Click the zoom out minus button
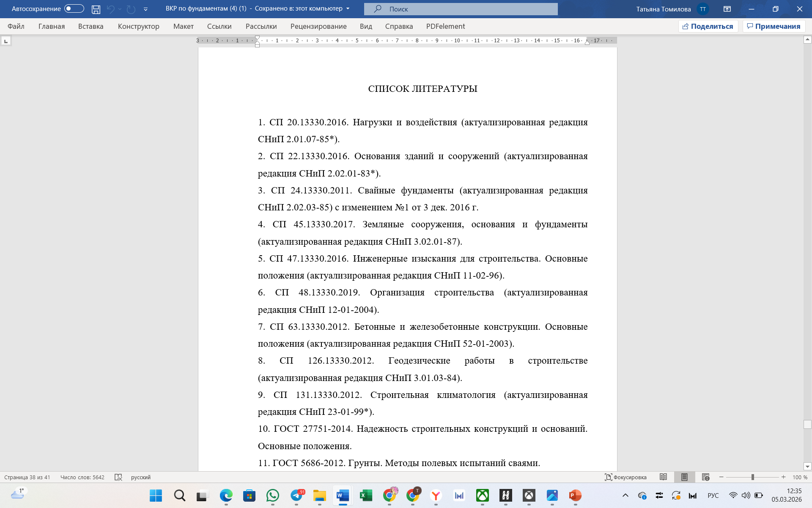The width and height of the screenshot is (812, 508). click(721, 477)
